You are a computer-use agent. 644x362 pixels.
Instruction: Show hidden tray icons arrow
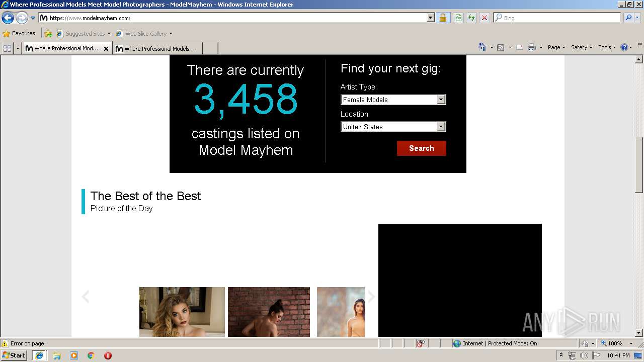pos(561,355)
